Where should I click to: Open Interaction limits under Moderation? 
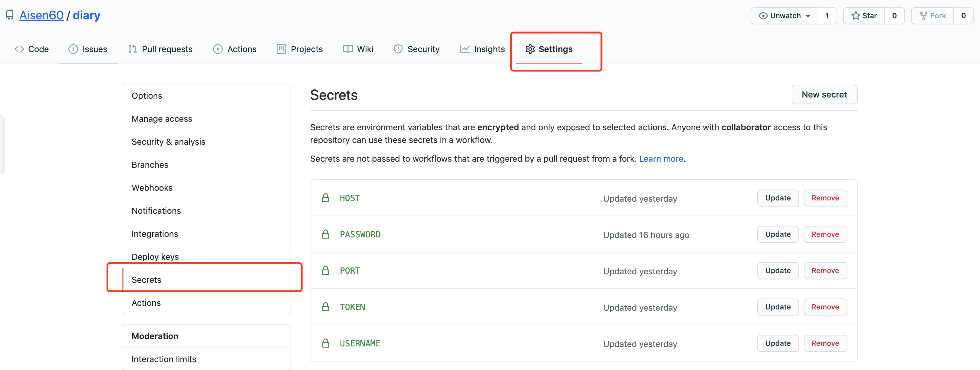click(206, 359)
